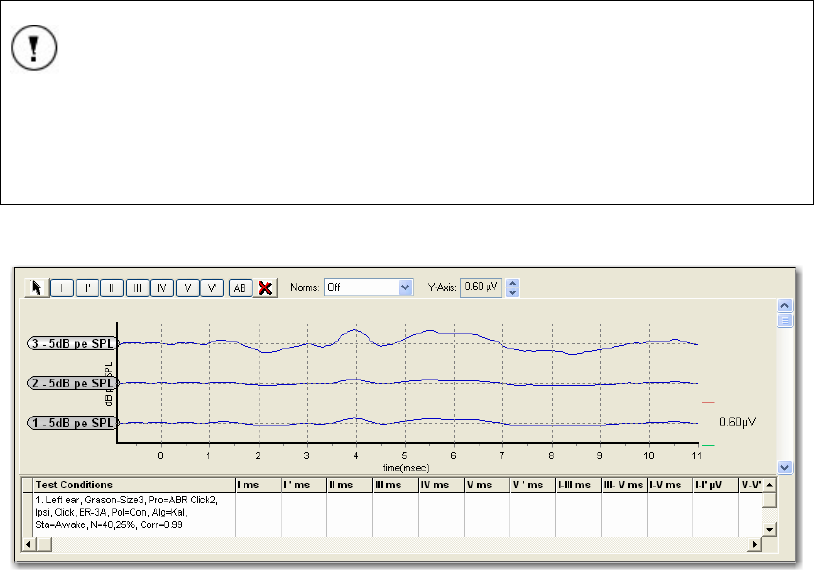
Task: Click the waveform page-down arrow button
Action: 785,467
